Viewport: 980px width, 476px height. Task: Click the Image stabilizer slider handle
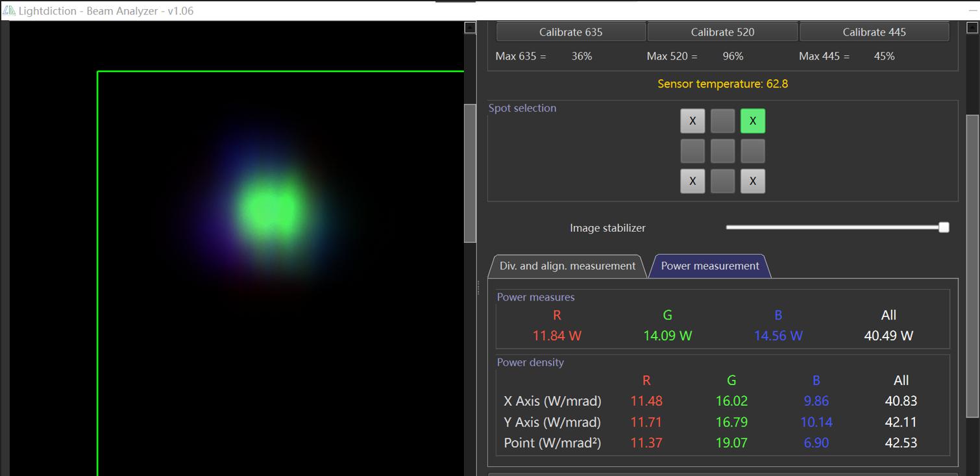coord(944,227)
